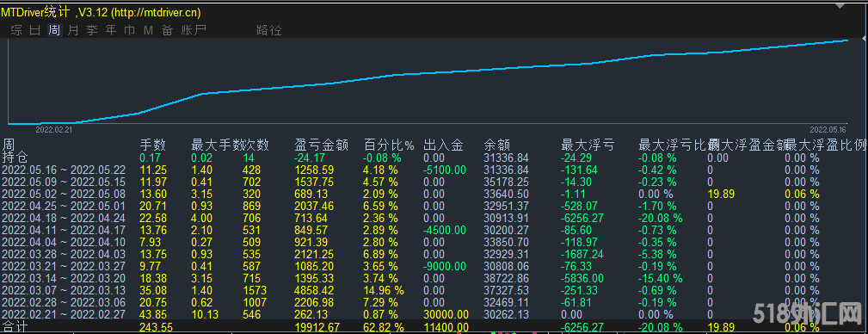Image resolution: width=868 pixels, height=334 pixels.
Task: Open the M tab
Action: (148, 30)
